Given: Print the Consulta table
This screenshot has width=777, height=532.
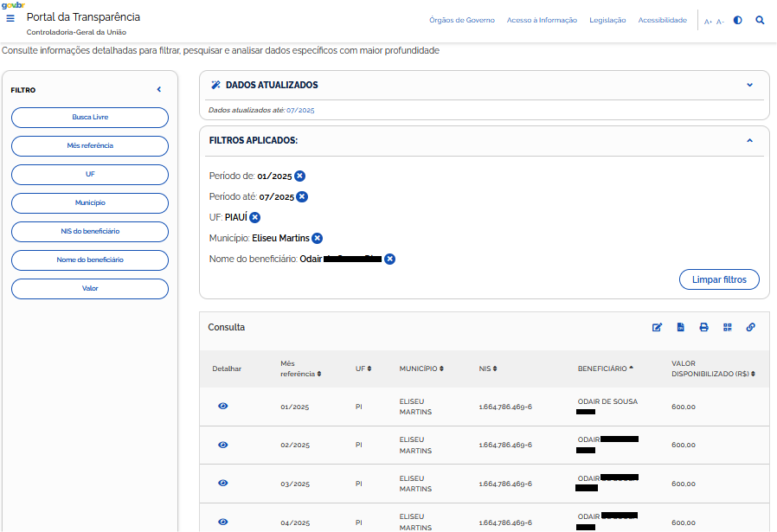Looking at the screenshot, I should pos(703,328).
